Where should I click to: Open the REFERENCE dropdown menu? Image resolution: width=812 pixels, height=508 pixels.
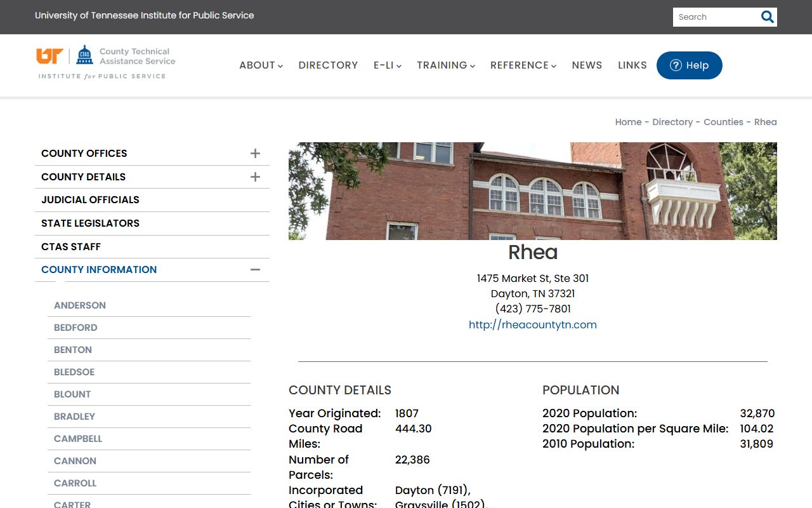(x=523, y=65)
